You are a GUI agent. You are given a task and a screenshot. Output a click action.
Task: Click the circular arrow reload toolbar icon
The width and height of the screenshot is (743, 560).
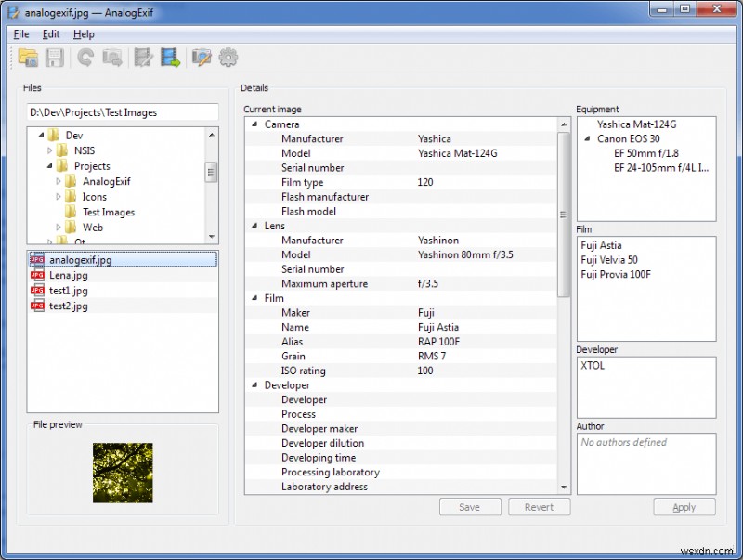point(85,58)
